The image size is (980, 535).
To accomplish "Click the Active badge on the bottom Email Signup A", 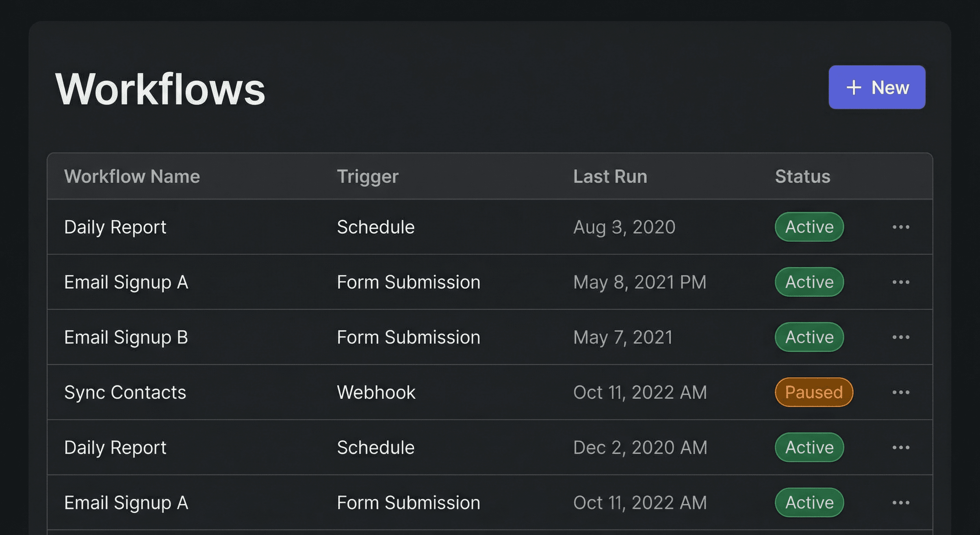I will point(808,502).
